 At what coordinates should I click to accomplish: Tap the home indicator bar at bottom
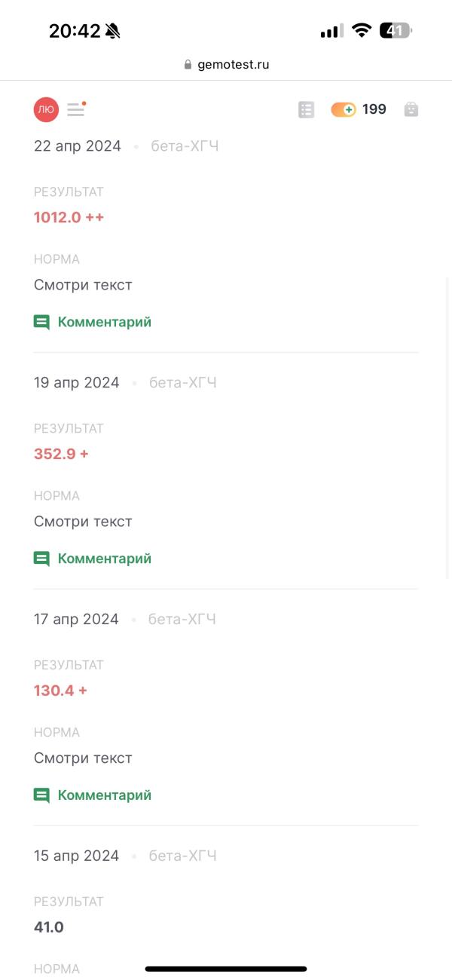tap(226, 969)
